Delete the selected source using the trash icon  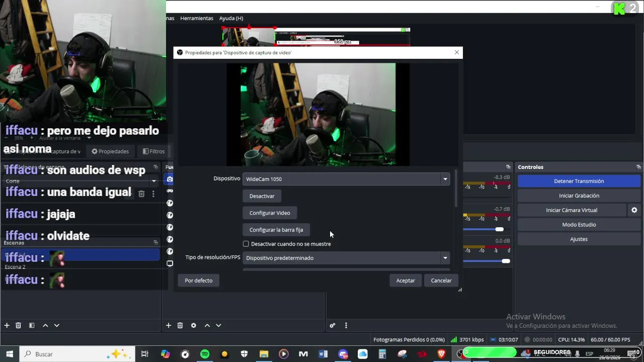pos(180,325)
